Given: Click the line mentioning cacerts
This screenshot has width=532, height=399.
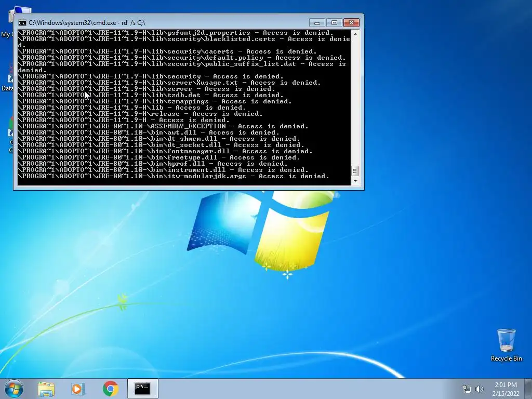Looking at the screenshot, I should [x=167, y=51].
